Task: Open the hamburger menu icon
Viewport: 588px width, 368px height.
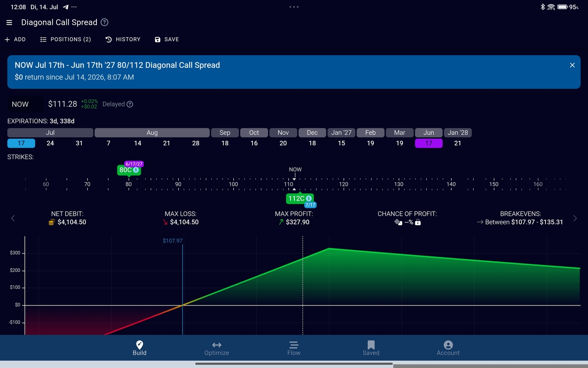Action: tap(9, 23)
